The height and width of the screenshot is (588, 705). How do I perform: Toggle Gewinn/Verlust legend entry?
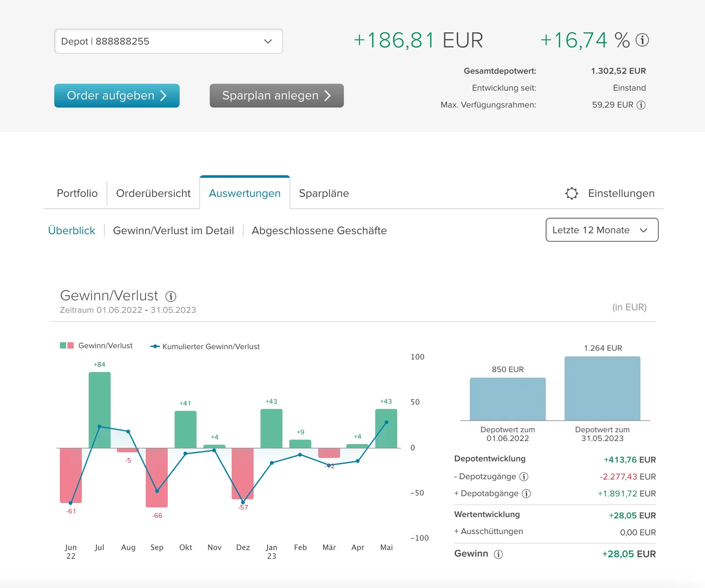(96, 346)
